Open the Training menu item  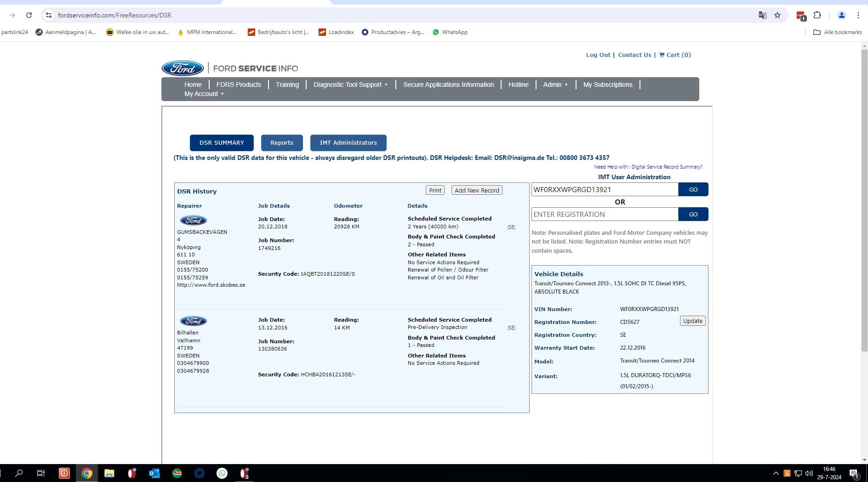[x=287, y=85]
